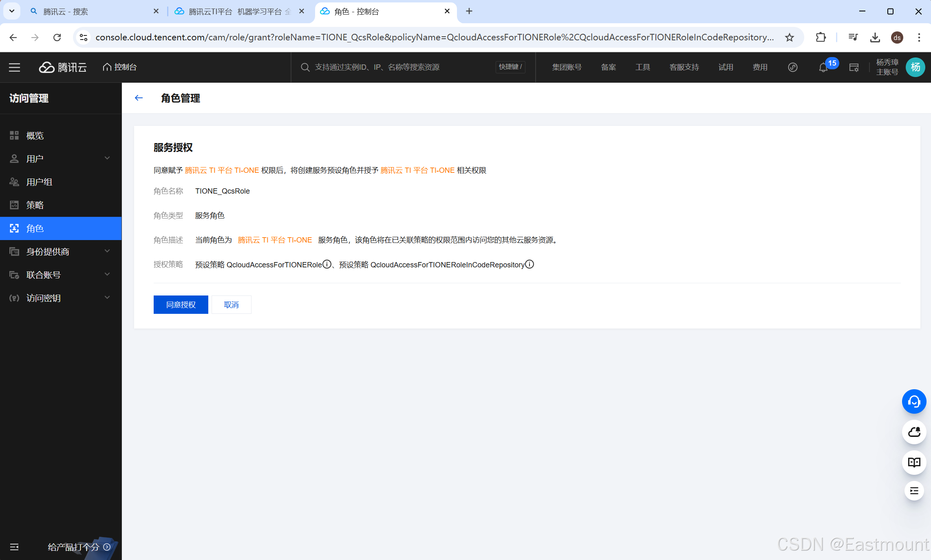Click info icon after QcloudAccessForTIONERoleInCodeRepository
The image size is (931, 560).
(529, 265)
